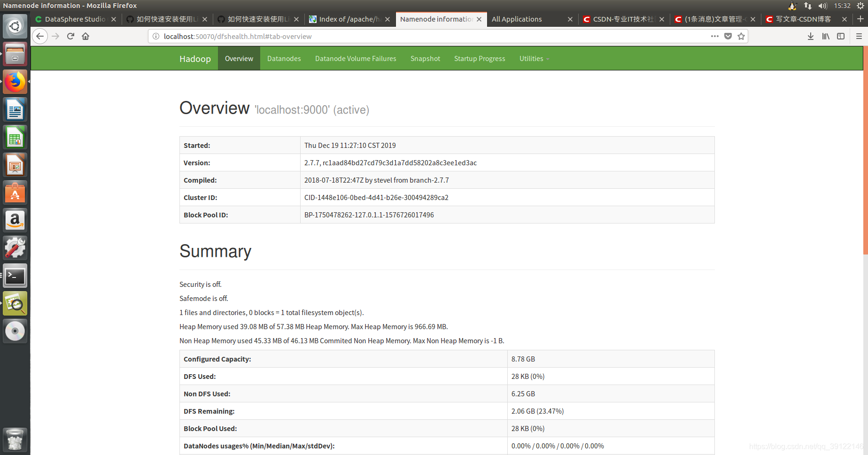Click Block Pool ID value BP-1750478262
This screenshot has height=455, width=868.
(x=369, y=215)
